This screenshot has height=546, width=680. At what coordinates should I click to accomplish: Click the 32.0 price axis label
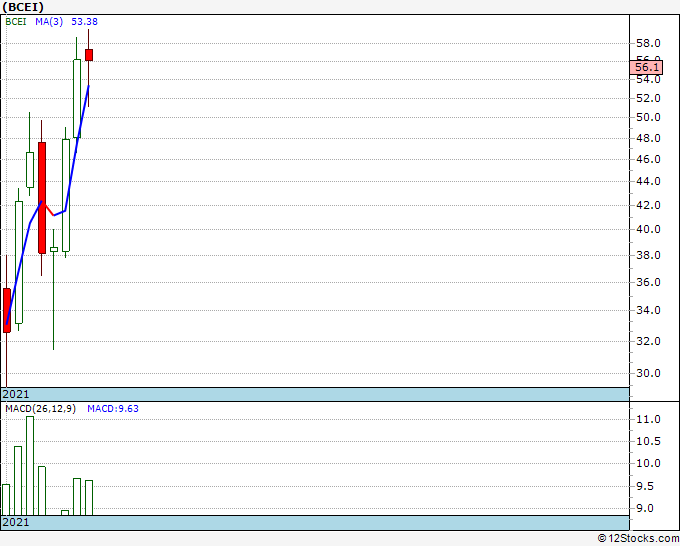[648, 341]
